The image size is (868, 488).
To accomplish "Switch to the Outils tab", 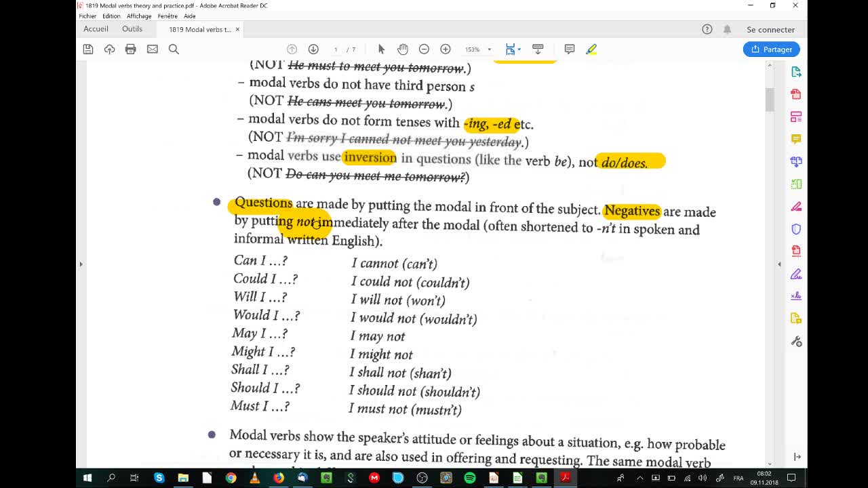I will point(132,29).
